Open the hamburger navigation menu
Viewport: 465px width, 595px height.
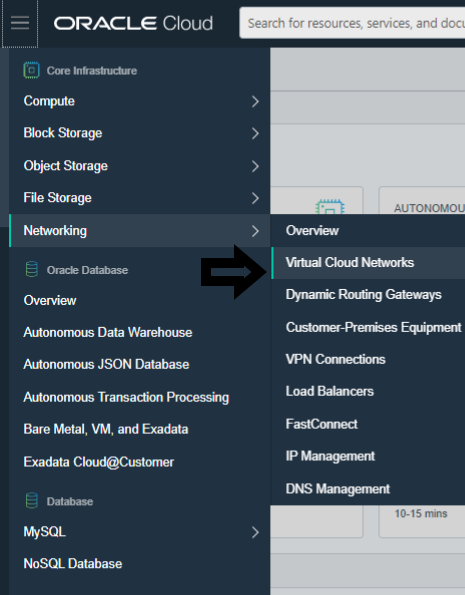click(x=20, y=23)
